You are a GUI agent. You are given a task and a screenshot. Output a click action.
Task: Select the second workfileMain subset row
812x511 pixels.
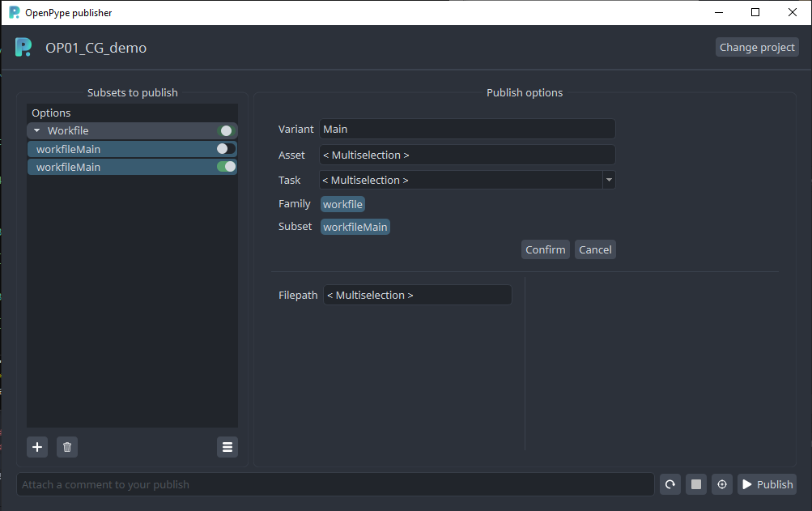pyautogui.click(x=121, y=166)
